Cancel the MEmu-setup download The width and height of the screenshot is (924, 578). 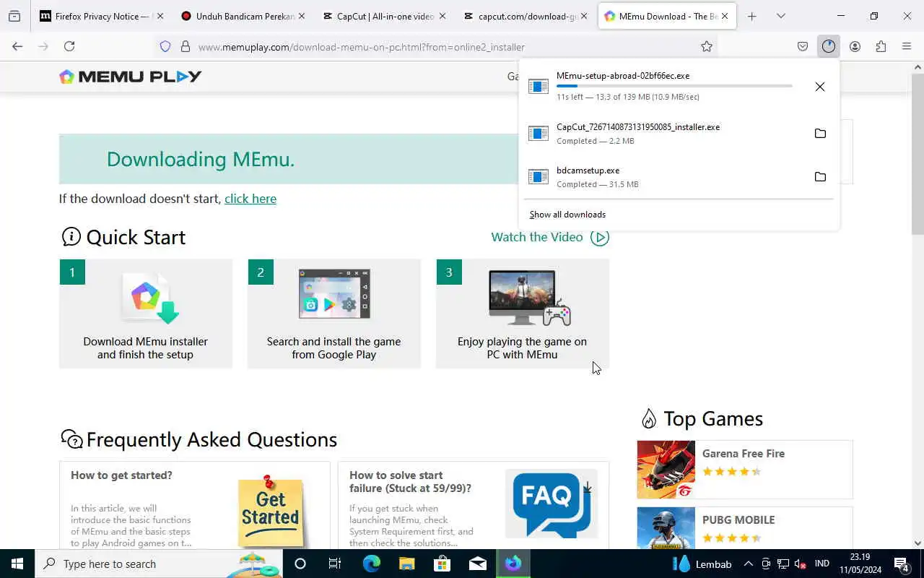(x=820, y=87)
